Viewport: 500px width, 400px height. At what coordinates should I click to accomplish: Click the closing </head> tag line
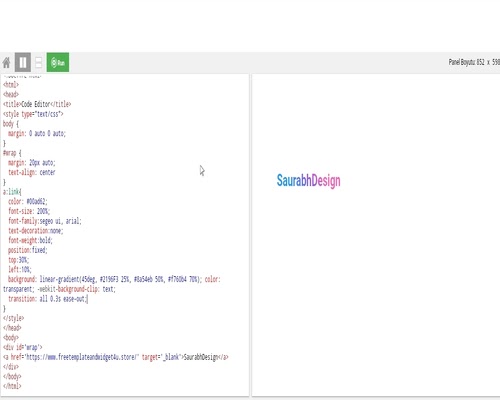point(12,328)
